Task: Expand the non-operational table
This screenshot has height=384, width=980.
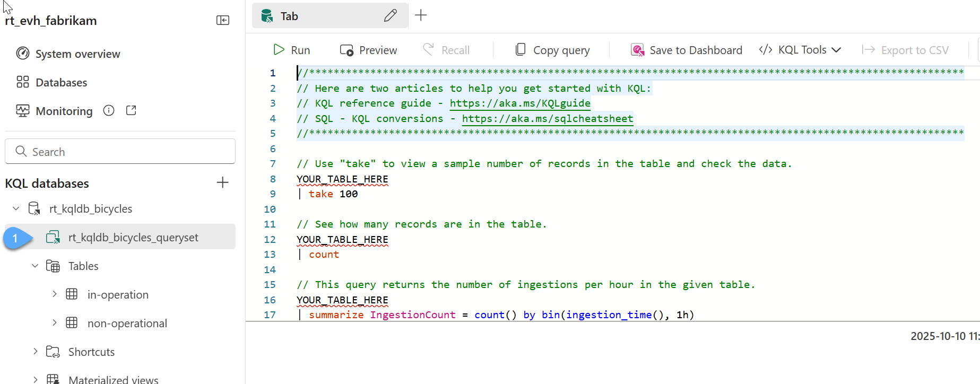Action: 54,322
